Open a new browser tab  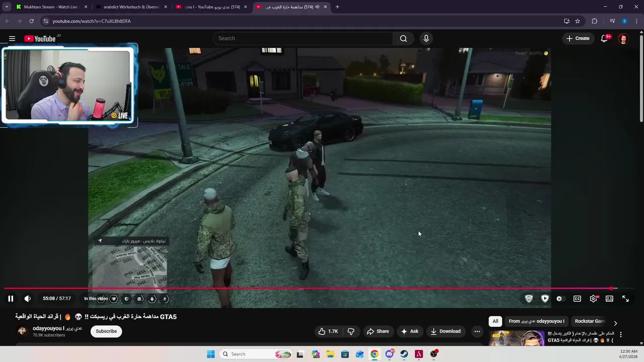tap(337, 7)
